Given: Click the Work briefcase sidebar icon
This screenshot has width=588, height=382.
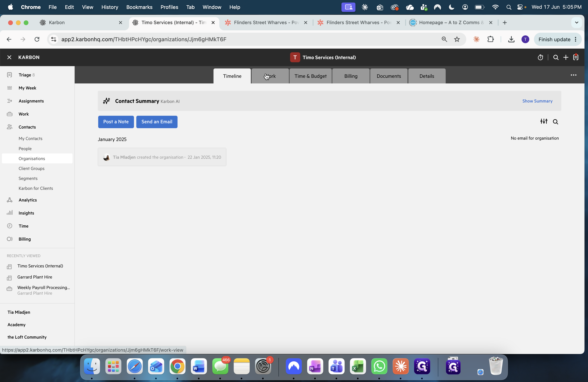Looking at the screenshot, I should (x=10, y=114).
